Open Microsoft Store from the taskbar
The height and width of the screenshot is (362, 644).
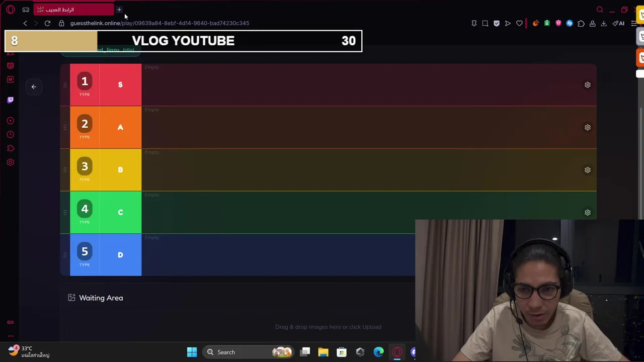pyautogui.click(x=341, y=352)
